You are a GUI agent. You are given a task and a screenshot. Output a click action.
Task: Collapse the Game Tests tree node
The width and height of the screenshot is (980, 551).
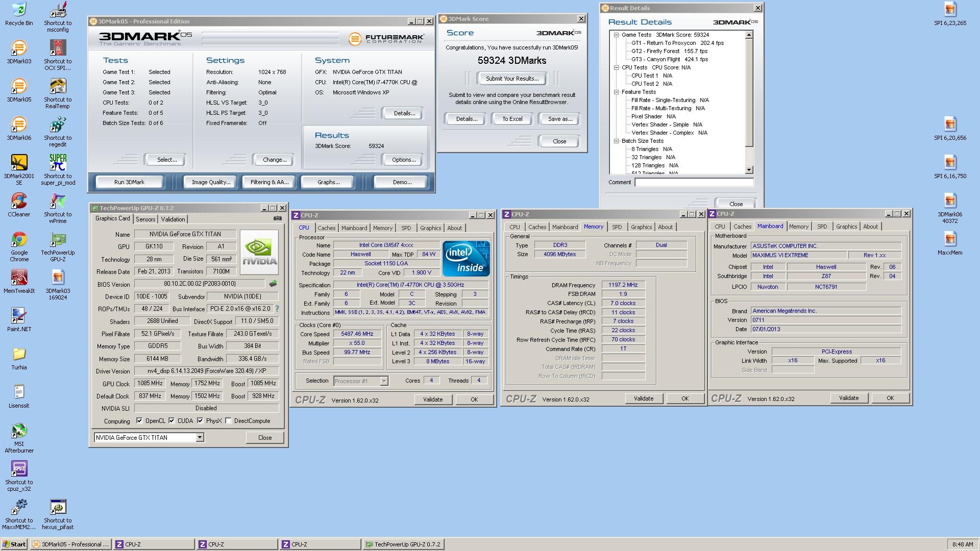(x=616, y=35)
